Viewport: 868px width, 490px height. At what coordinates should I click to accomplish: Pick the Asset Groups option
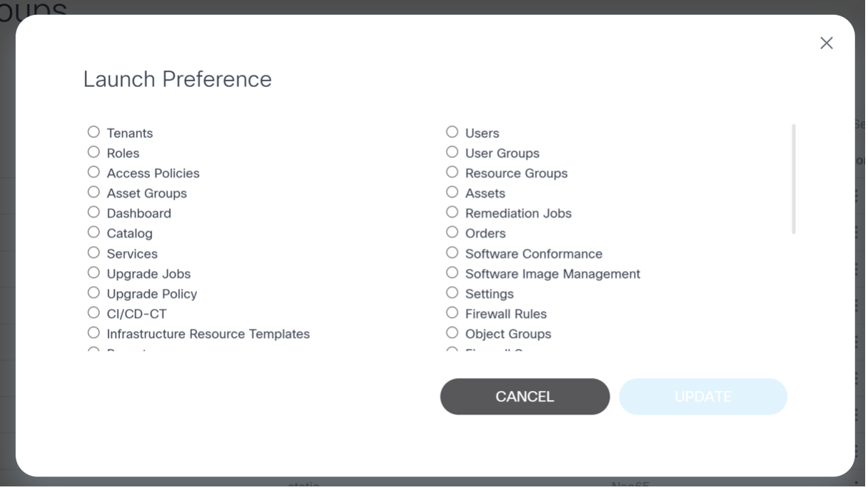pyautogui.click(x=94, y=192)
